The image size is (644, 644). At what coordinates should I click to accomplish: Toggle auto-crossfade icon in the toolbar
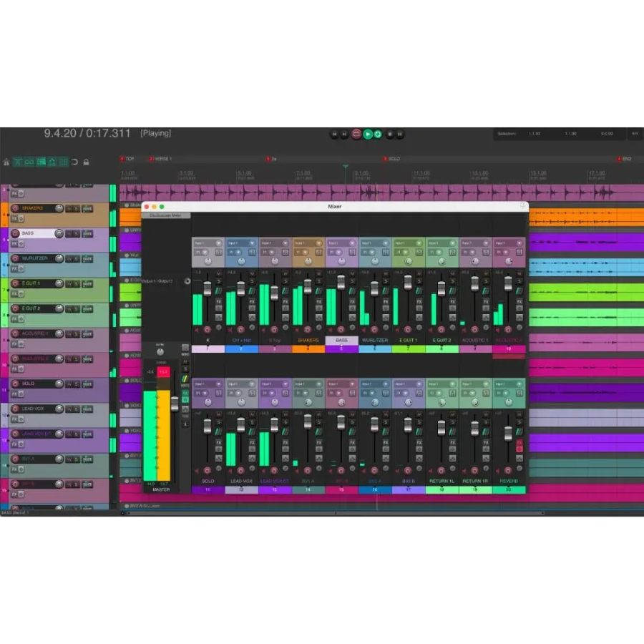coord(18,162)
